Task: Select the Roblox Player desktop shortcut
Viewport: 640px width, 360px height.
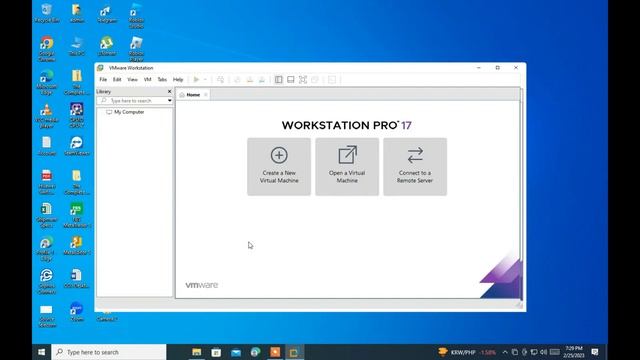Action: click(x=136, y=49)
